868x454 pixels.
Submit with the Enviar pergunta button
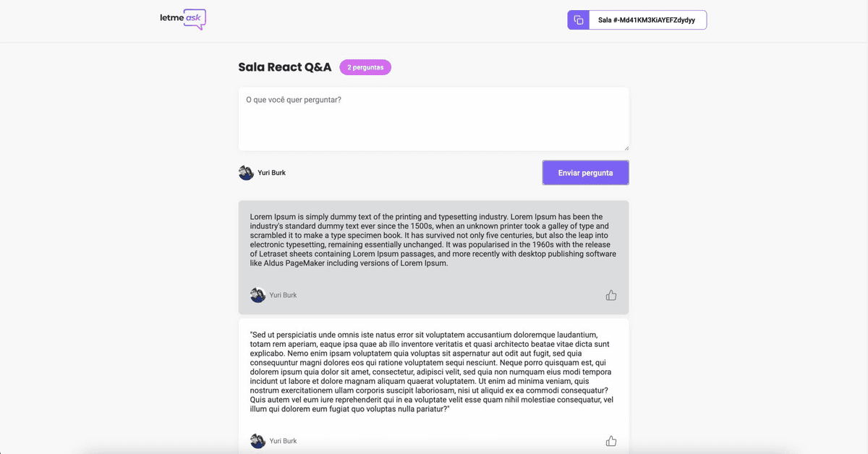tap(585, 173)
